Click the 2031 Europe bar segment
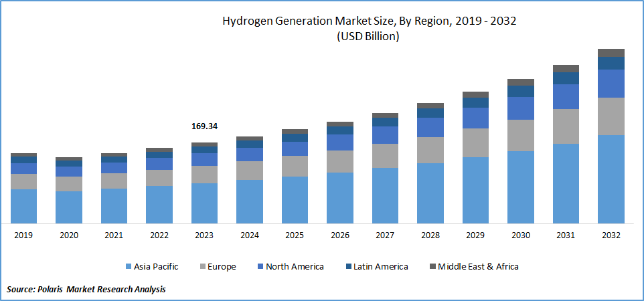The width and height of the screenshot is (644, 301). 566,126
